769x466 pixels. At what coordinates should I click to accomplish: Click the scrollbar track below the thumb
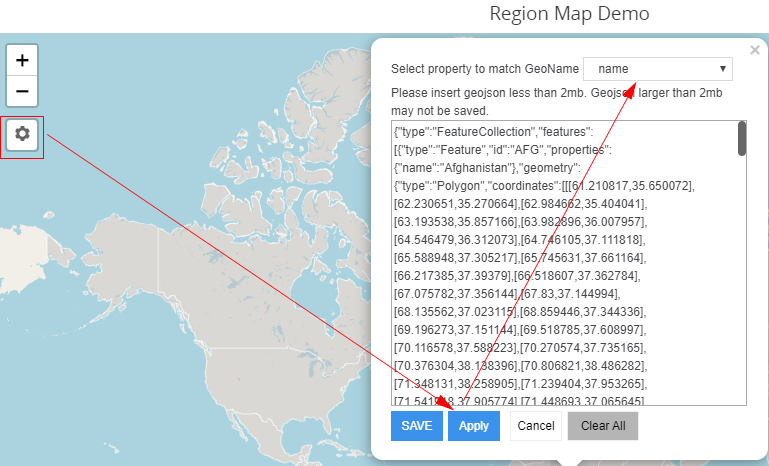coord(742,300)
